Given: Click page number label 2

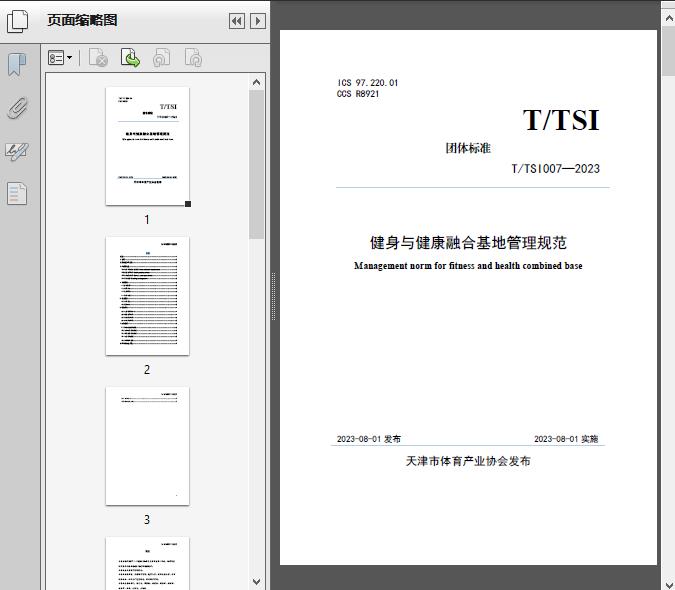Looking at the screenshot, I should pyautogui.click(x=147, y=370).
